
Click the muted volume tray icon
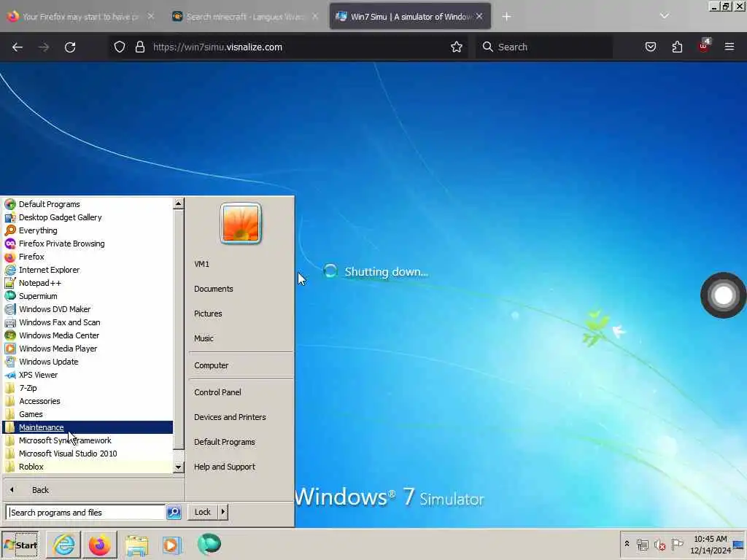tap(659, 544)
